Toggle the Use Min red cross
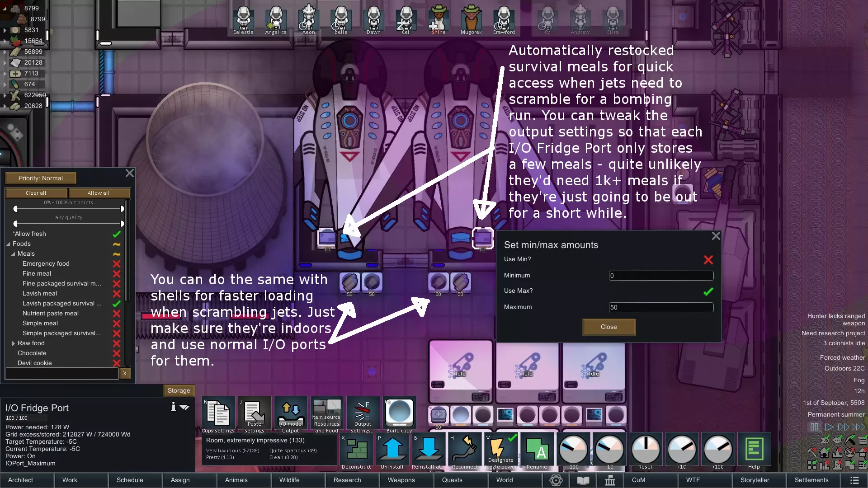This screenshot has width=868, height=488. tap(708, 260)
